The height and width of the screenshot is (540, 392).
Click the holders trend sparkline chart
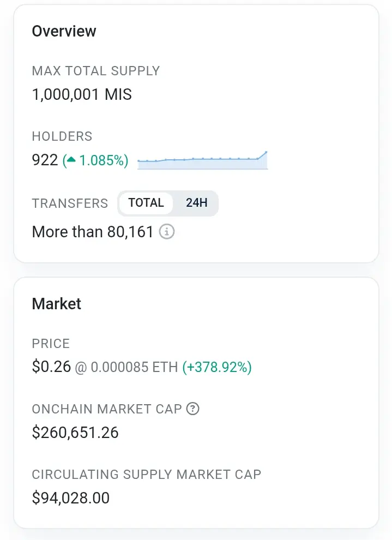[x=202, y=160]
